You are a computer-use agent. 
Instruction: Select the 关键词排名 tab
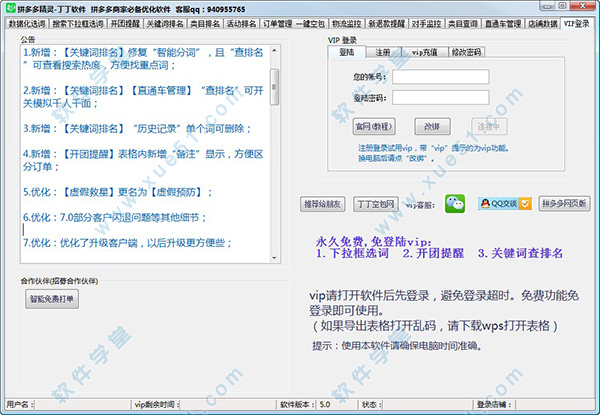[165, 24]
